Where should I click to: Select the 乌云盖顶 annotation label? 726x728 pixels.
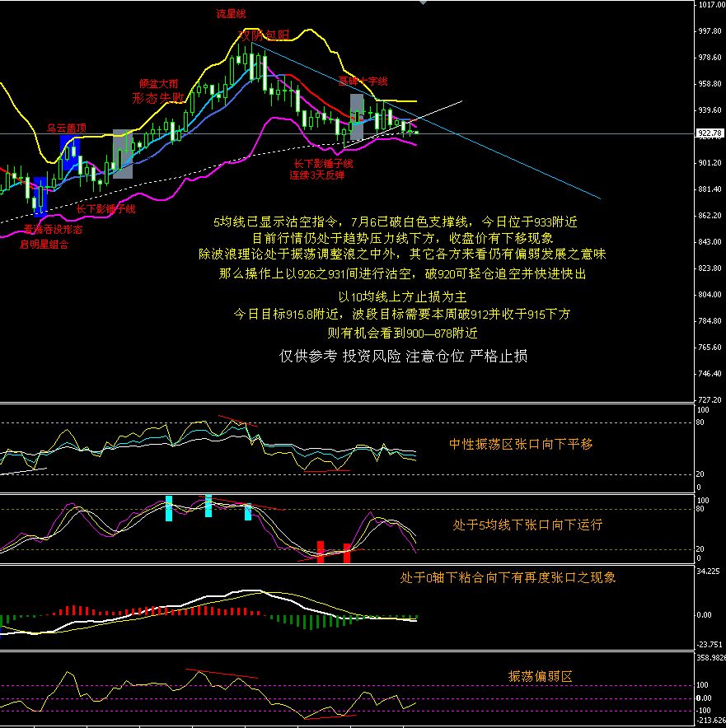click(66, 128)
